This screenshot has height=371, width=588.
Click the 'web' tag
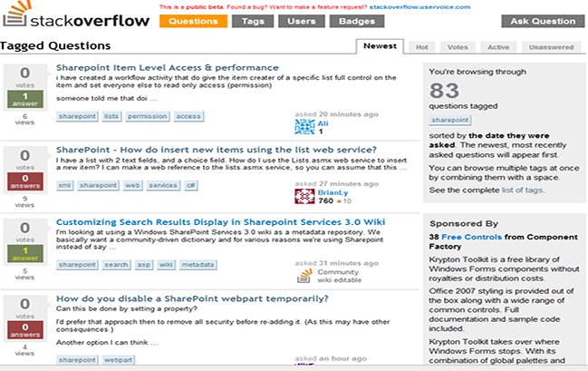coord(132,185)
